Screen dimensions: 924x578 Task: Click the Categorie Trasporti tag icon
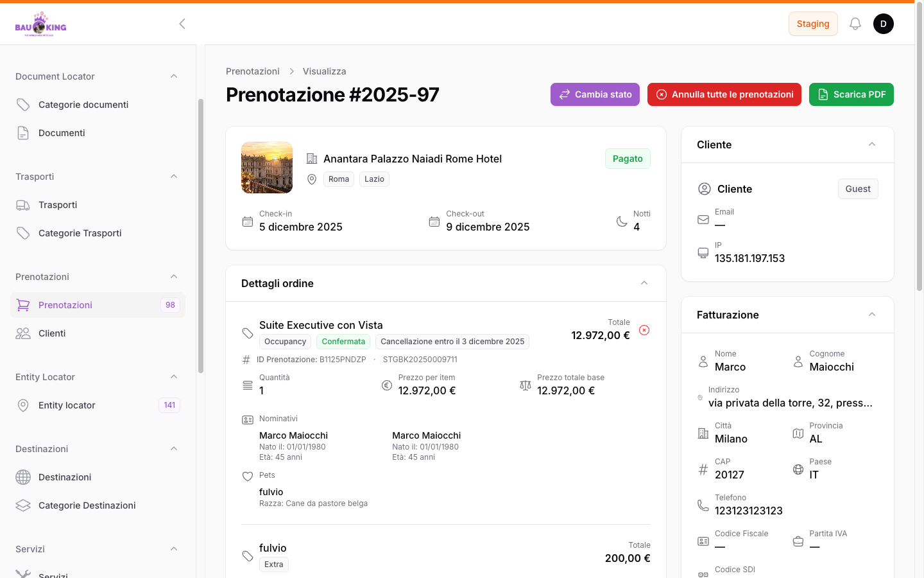(x=23, y=233)
